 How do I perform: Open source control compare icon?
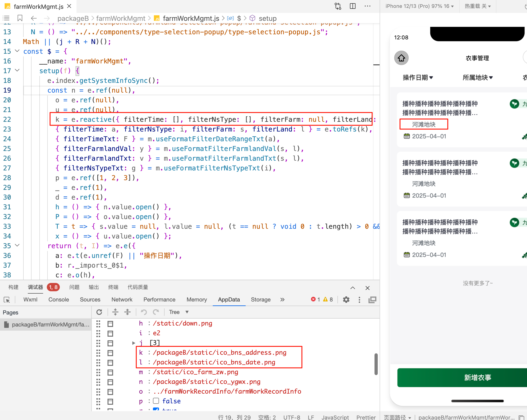pos(338,6)
